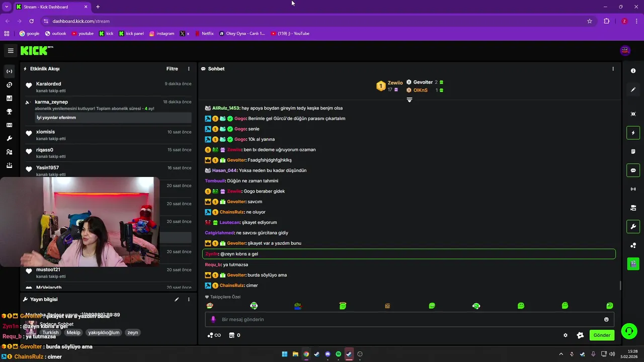Viewport: 644px width, 362px height.
Task: Click the yakışıklıoğlum tag
Action: [104, 332]
